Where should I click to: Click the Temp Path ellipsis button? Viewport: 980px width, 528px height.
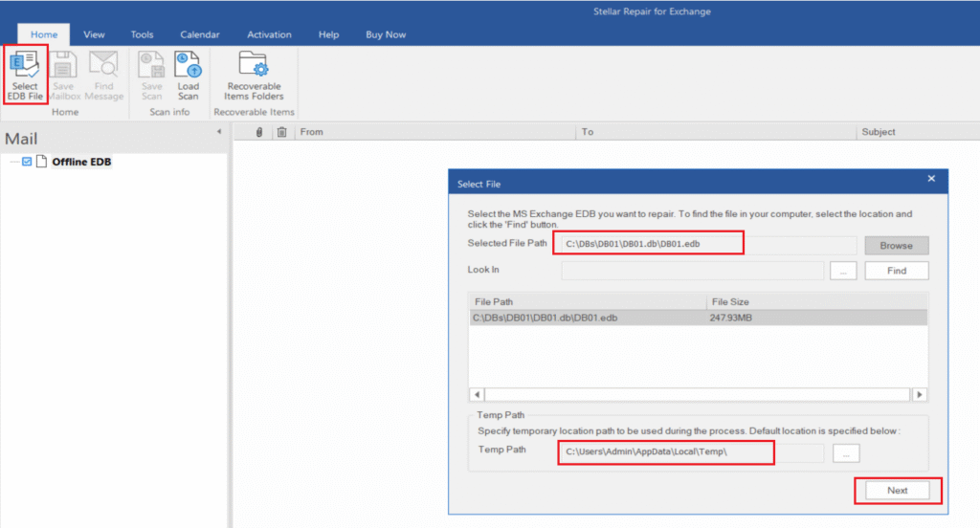(x=846, y=453)
